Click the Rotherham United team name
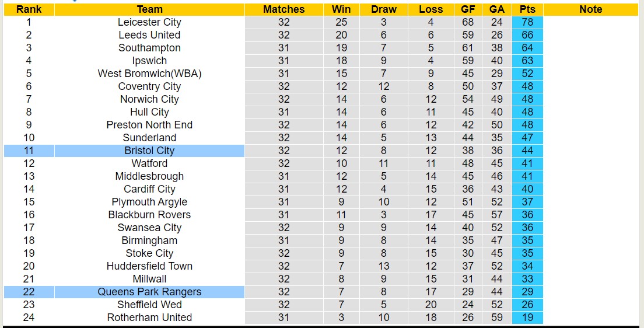 coord(149,317)
